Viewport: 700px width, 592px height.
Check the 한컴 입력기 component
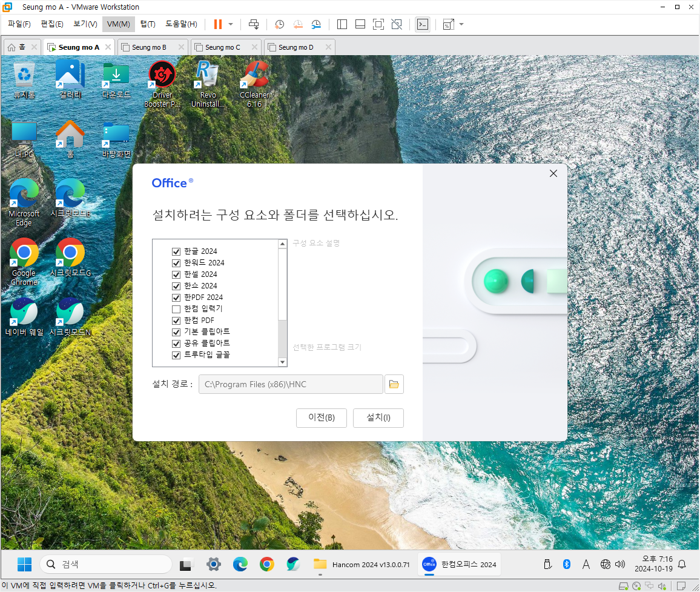coord(176,309)
